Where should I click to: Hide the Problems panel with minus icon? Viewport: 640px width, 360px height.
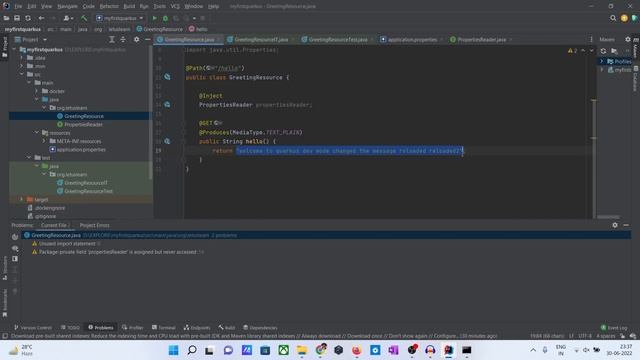(626, 225)
